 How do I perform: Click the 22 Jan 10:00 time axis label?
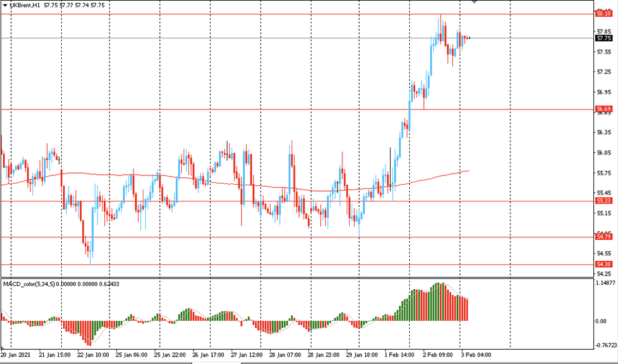click(x=92, y=355)
